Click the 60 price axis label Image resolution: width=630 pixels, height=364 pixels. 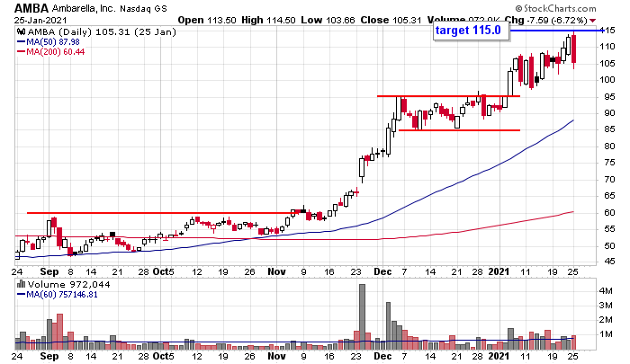pos(608,213)
